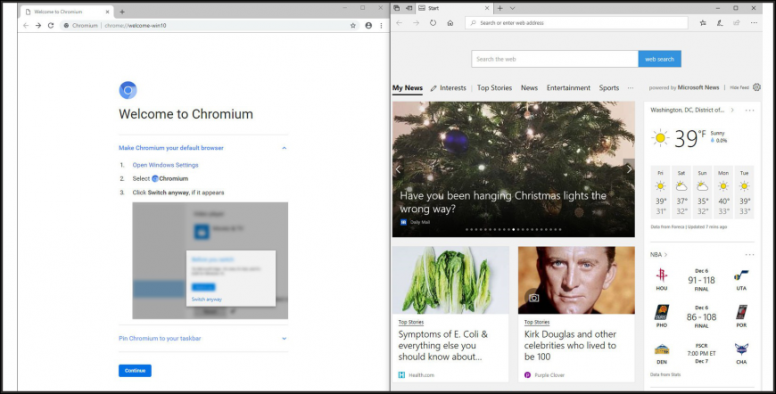Click the web search button
The image size is (776, 394).
[x=660, y=59]
